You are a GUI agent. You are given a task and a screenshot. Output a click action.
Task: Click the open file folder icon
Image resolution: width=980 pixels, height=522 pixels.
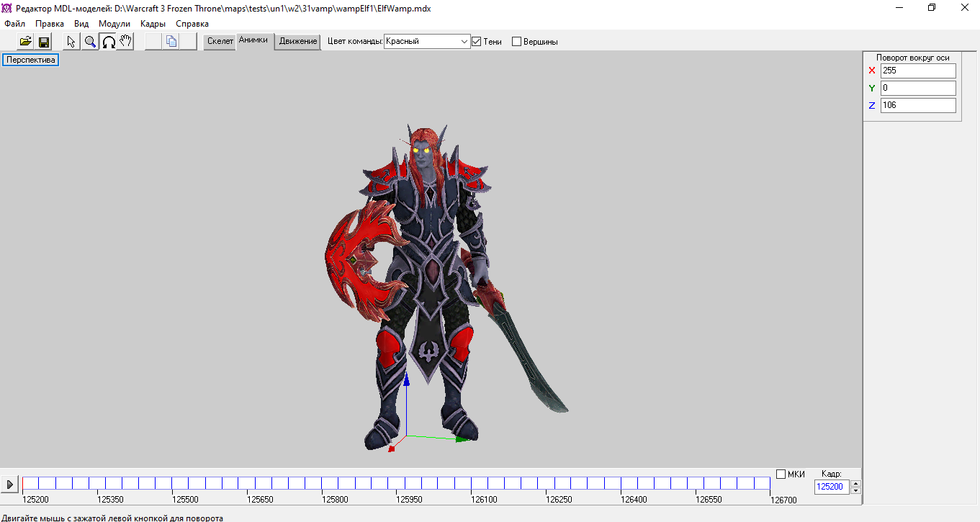25,42
